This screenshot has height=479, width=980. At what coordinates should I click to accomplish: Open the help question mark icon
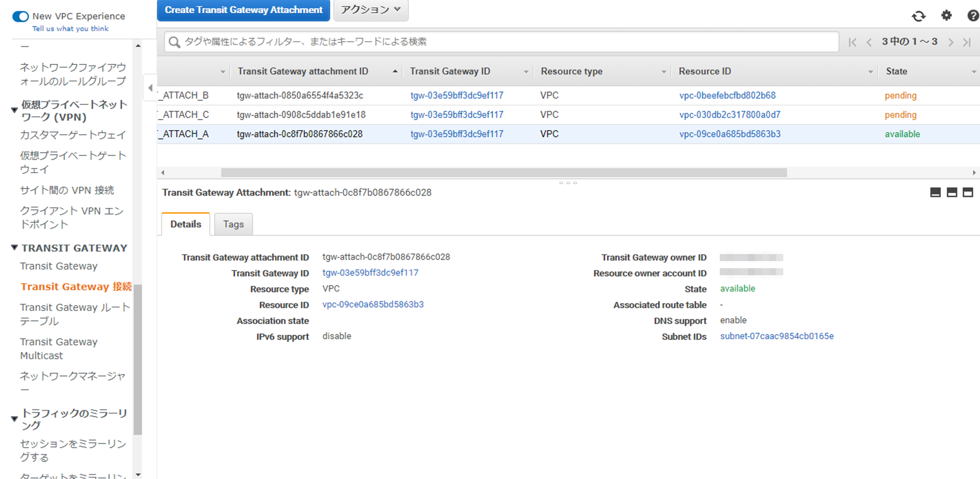pos(973,16)
